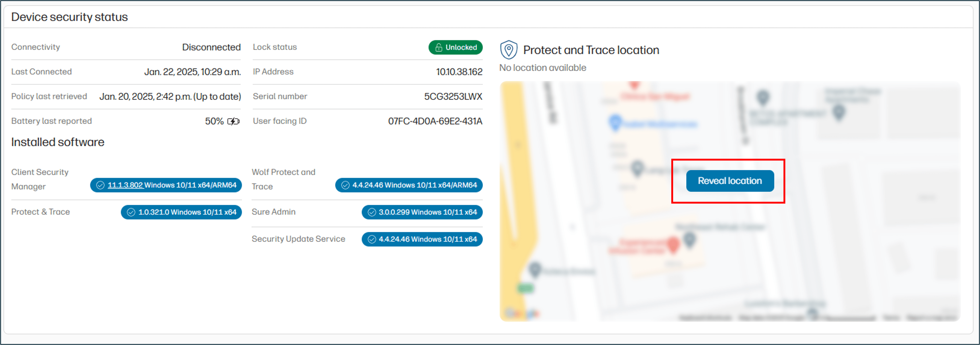The height and width of the screenshot is (345, 980).
Task: Click the checkmark icon in Sure Admin badge
Action: click(372, 212)
